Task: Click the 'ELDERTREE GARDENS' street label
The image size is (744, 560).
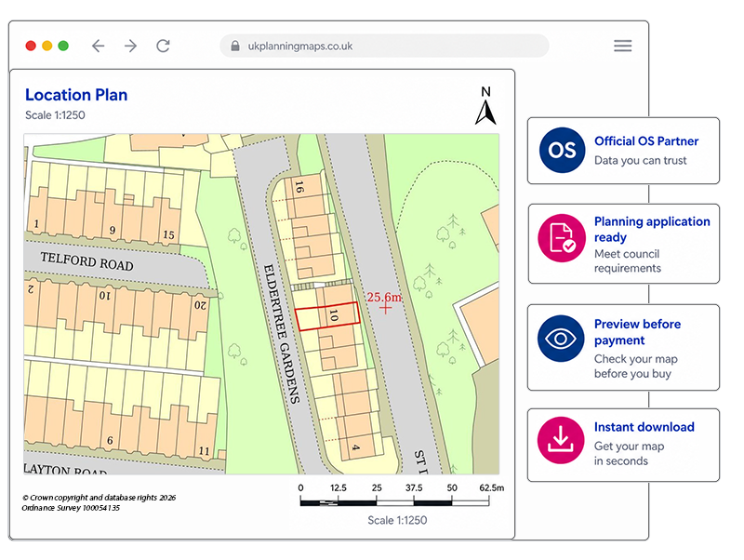Action: click(282, 334)
